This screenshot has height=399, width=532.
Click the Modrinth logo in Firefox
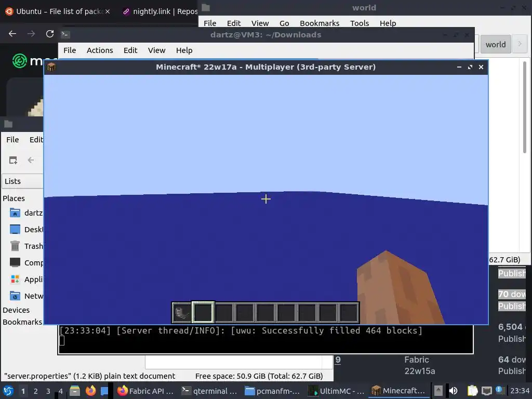20,61
